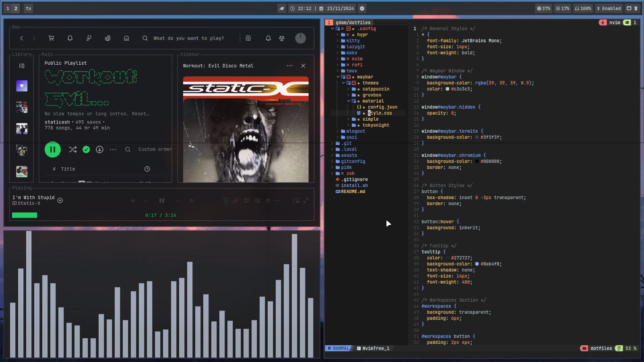Collapse the .config folder in the tree
The width and height of the screenshot is (644, 362).
[354, 29]
